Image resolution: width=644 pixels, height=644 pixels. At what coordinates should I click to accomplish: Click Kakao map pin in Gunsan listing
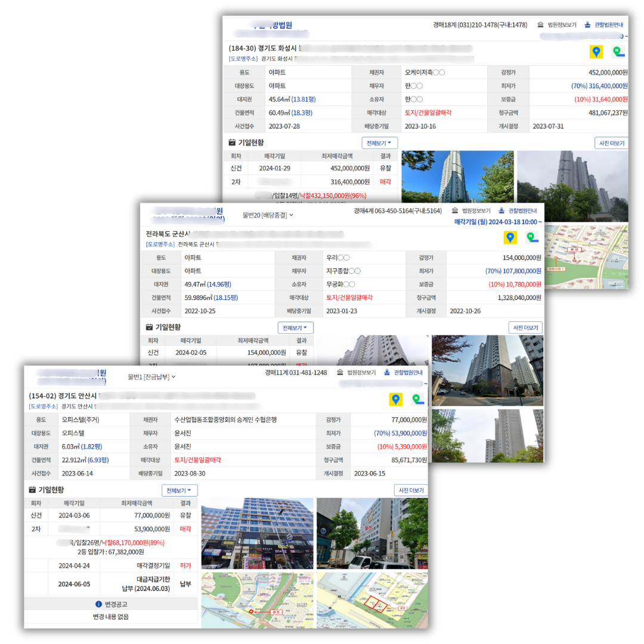click(x=510, y=237)
